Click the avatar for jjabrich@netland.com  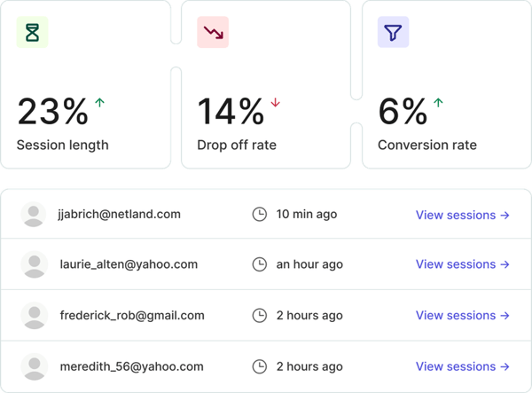pyautogui.click(x=34, y=215)
